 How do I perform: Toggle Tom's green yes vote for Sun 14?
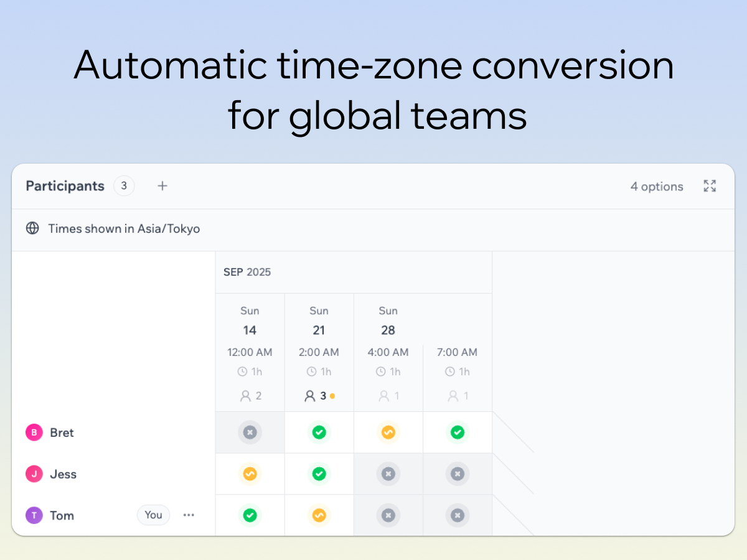250,515
